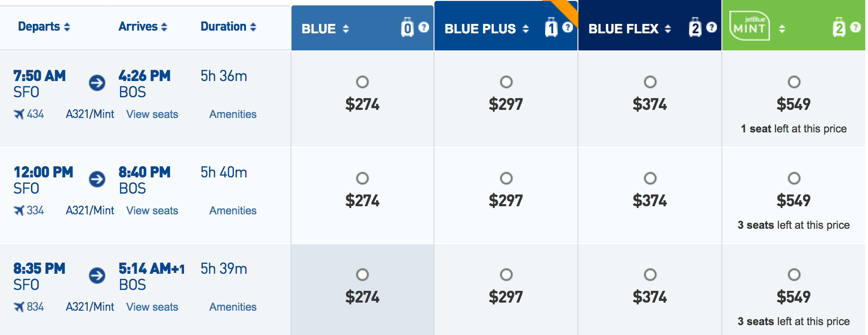This screenshot has height=335, width=868.
Task: Click the Blue Plus help question icon
Action: tap(568, 27)
